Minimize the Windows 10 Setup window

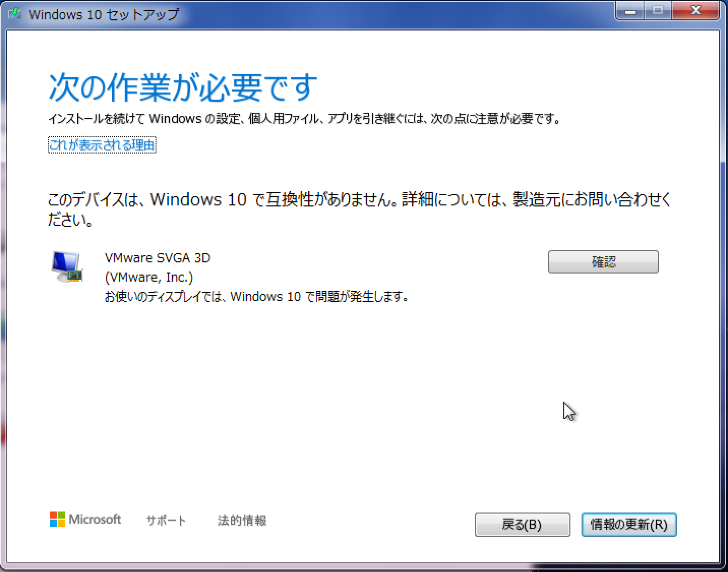631,11
